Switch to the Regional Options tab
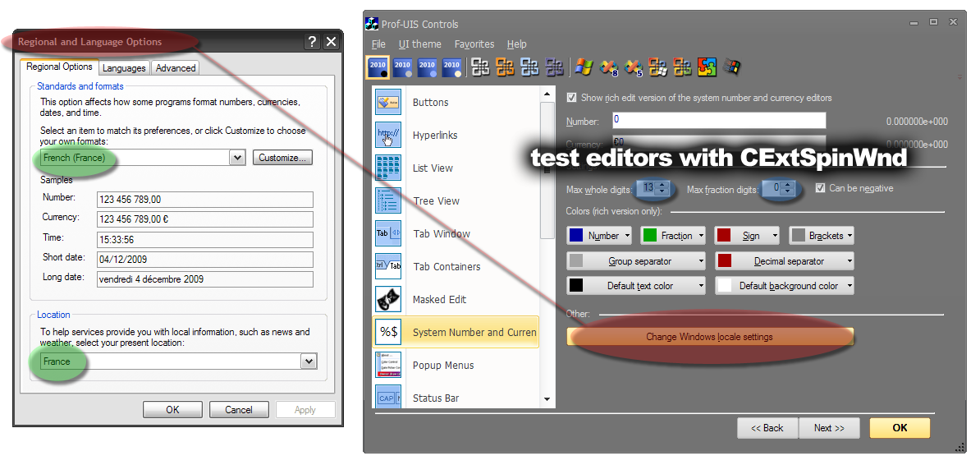Viewport: 980px width, 465px height. tap(59, 67)
